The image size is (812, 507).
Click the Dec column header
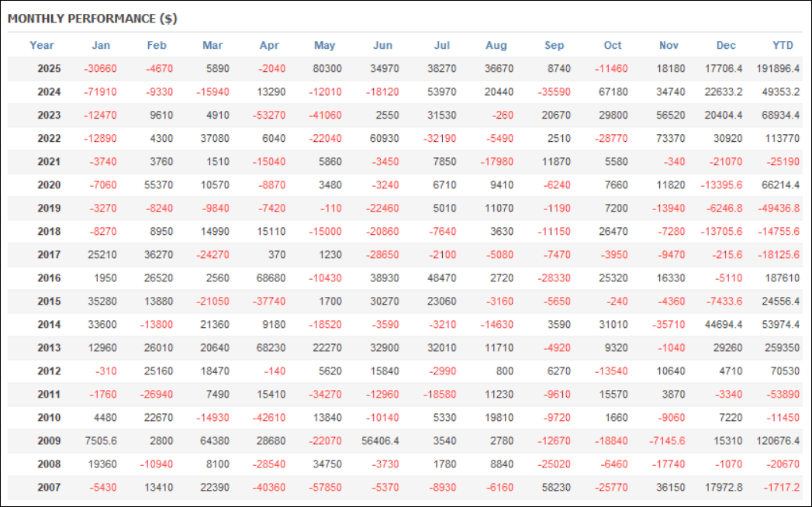click(726, 45)
